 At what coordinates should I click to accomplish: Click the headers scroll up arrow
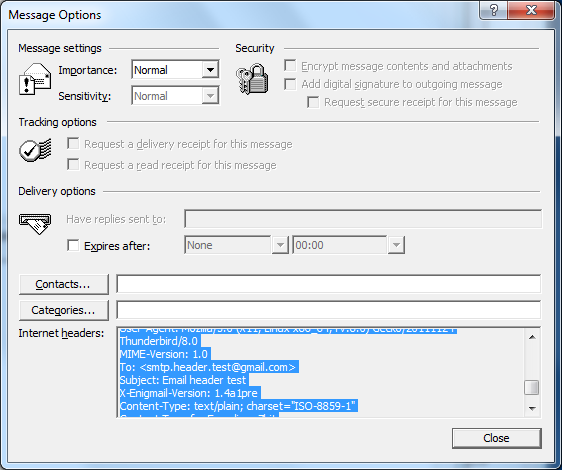pyautogui.click(x=532, y=337)
